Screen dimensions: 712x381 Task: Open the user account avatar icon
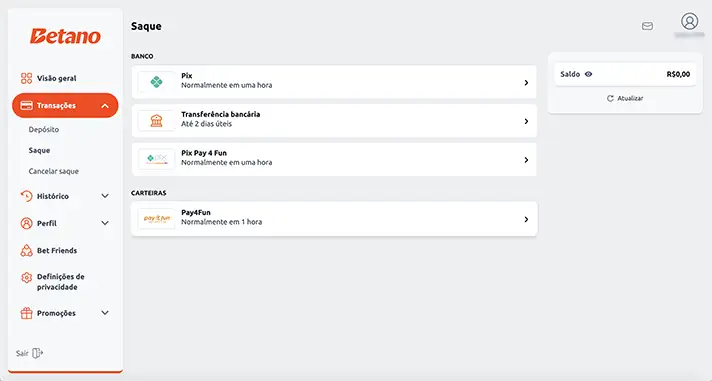(689, 21)
